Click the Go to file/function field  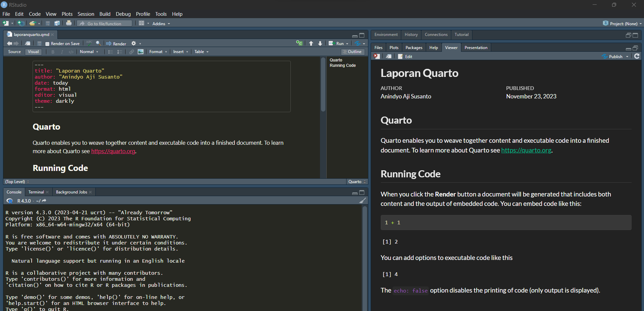pyautogui.click(x=105, y=24)
